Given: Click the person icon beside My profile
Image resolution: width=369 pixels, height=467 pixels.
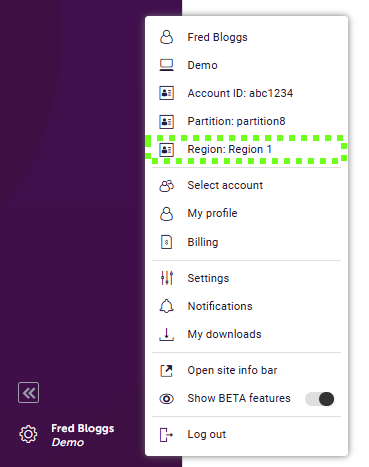Looking at the screenshot, I should (x=166, y=214).
